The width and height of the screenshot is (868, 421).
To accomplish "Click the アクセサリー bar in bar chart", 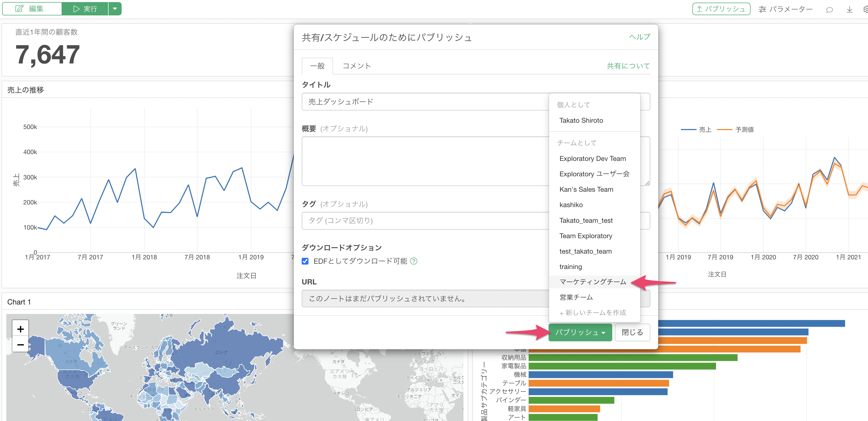I will pyautogui.click(x=598, y=392).
